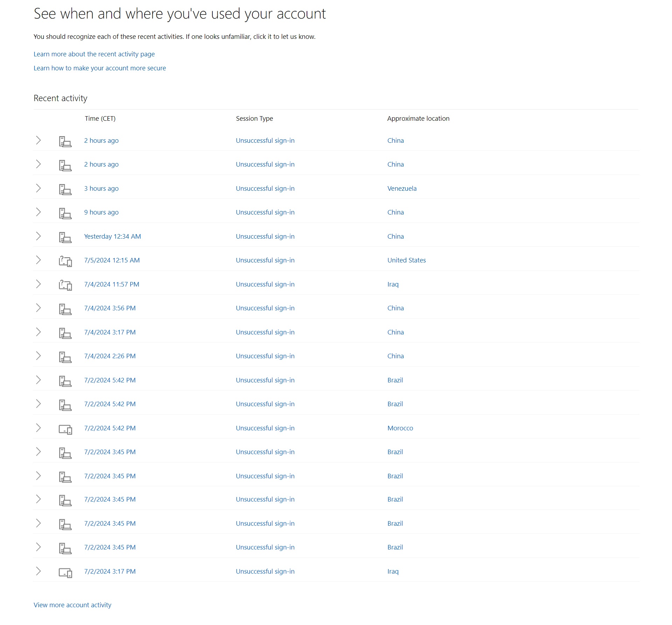The image size is (672, 625).
Task: Open Learn more about the recent activity page
Action: tap(94, 54)
